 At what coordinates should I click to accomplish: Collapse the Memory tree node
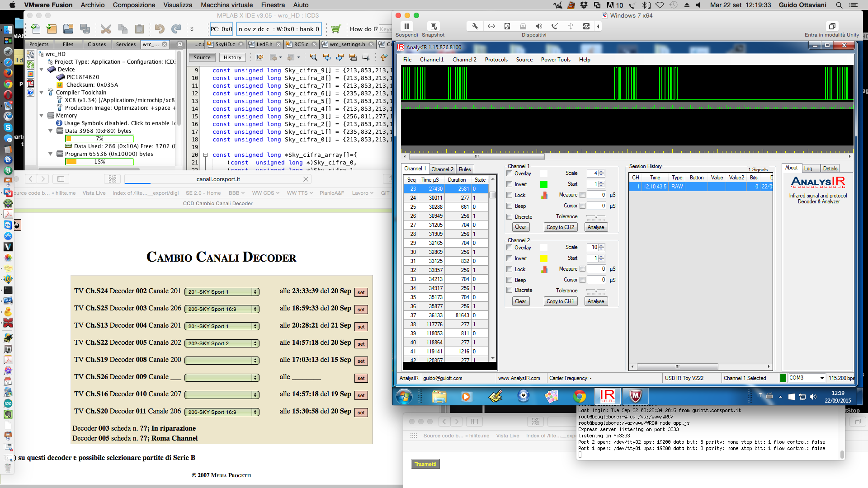pyautogui.click(x=42, y=116)
